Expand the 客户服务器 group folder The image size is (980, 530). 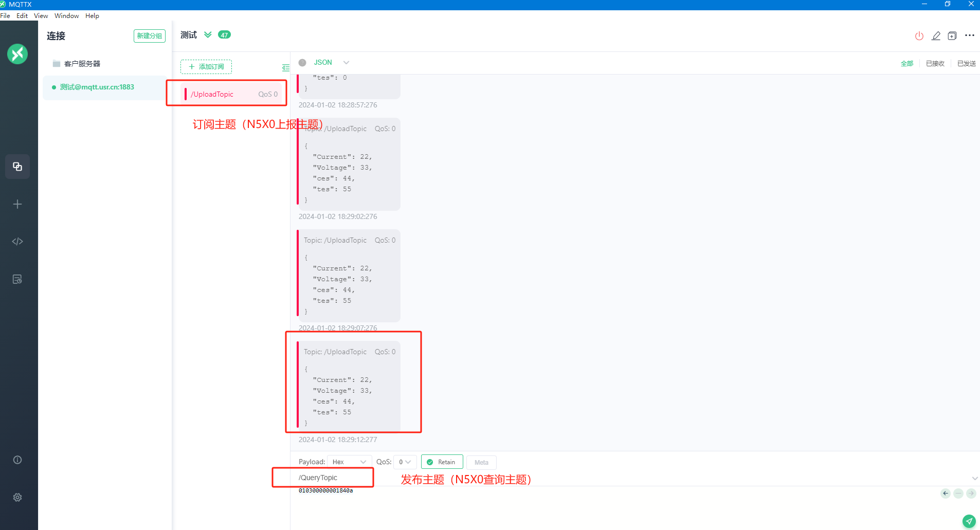(x=77, y=64)
